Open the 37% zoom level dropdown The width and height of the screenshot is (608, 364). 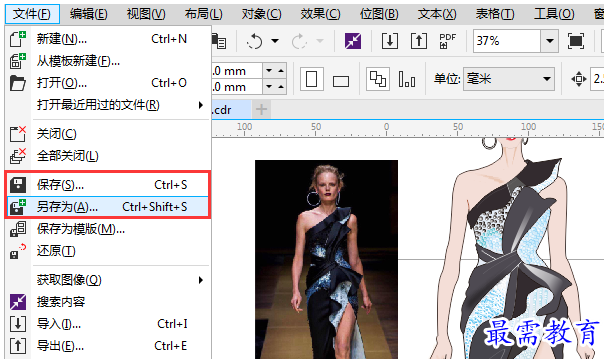point(549,41)
